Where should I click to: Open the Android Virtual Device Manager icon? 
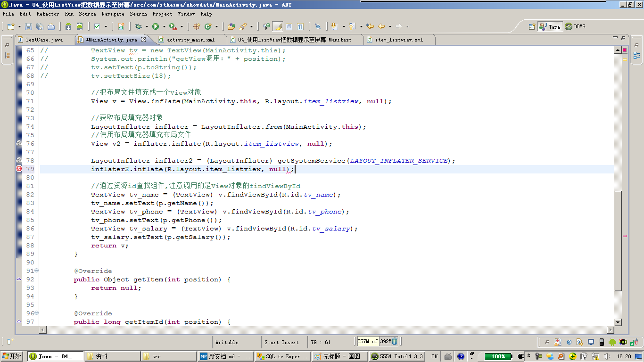click(80, 27)
